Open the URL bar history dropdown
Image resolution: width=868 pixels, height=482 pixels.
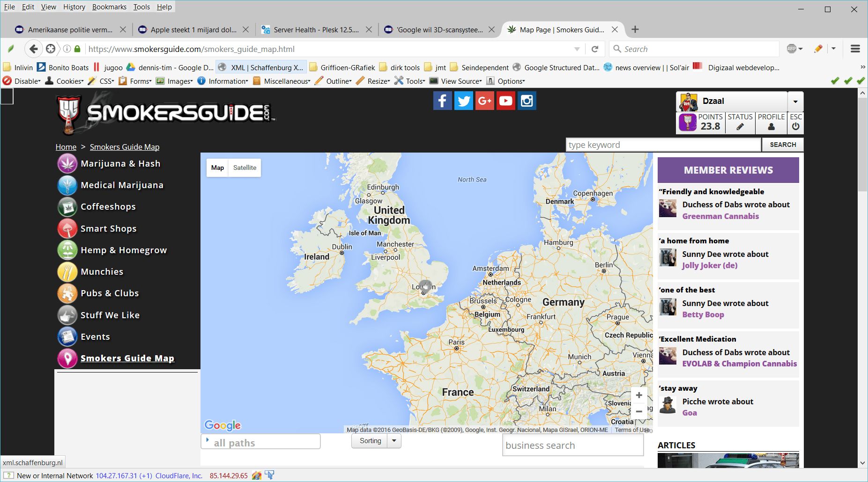point(577,49)
